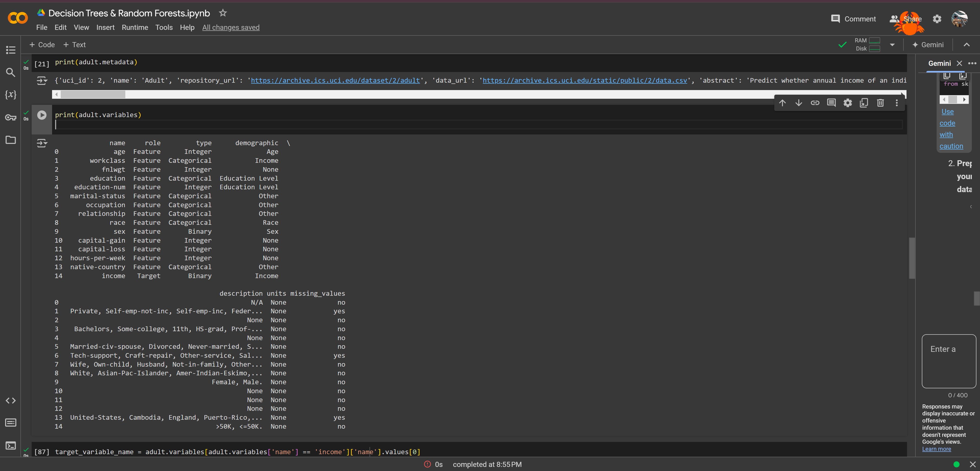Open a terminal session

tap(10, 445)
